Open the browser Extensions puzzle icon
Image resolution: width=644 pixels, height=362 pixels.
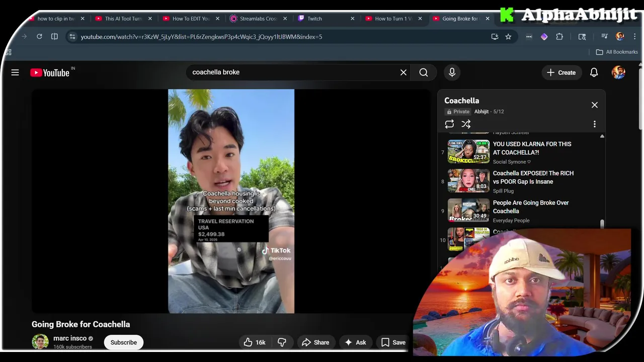(559, 36)
